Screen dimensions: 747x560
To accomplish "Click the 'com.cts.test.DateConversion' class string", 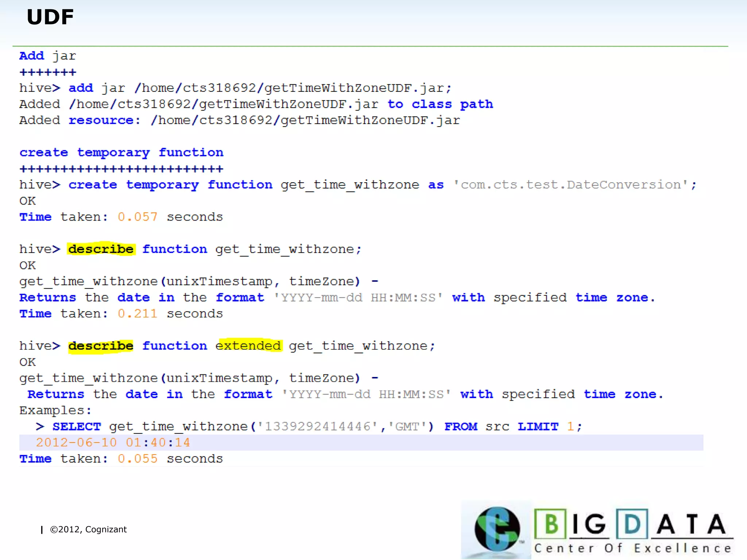I will click(x=571, y=185).
